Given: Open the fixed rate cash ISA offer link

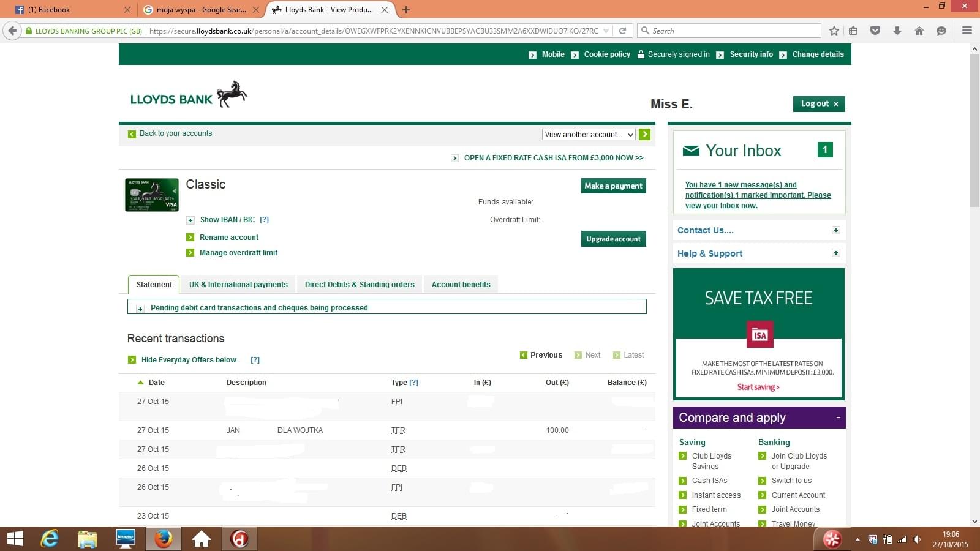Looking at the screenshot, I should pos(554,157).
